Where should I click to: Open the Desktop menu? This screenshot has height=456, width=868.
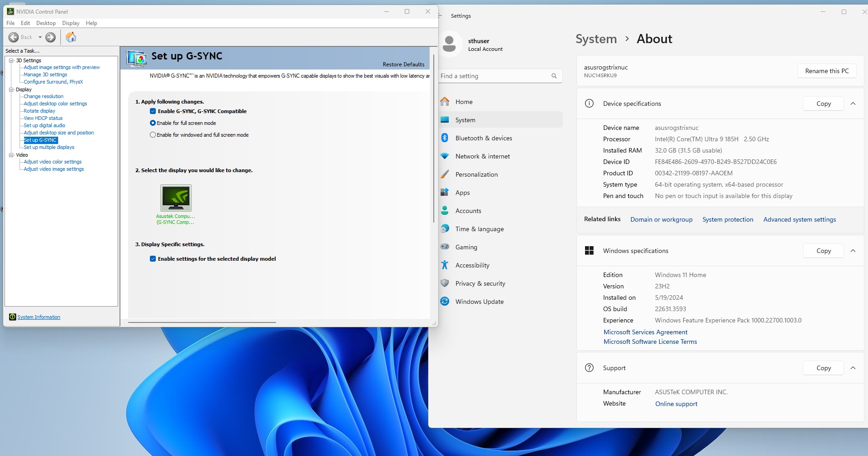pyautogui.click(x=46, y=23)
